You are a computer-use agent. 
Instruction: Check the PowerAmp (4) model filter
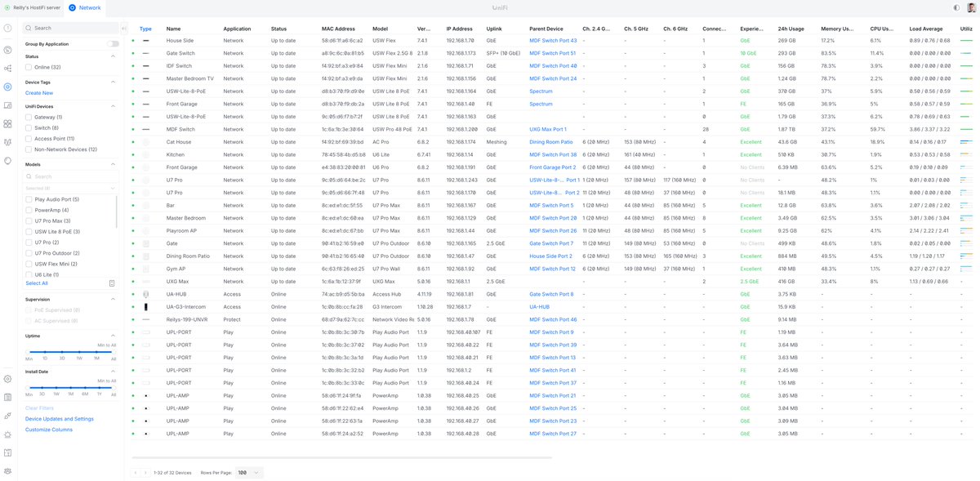point(29,210)
